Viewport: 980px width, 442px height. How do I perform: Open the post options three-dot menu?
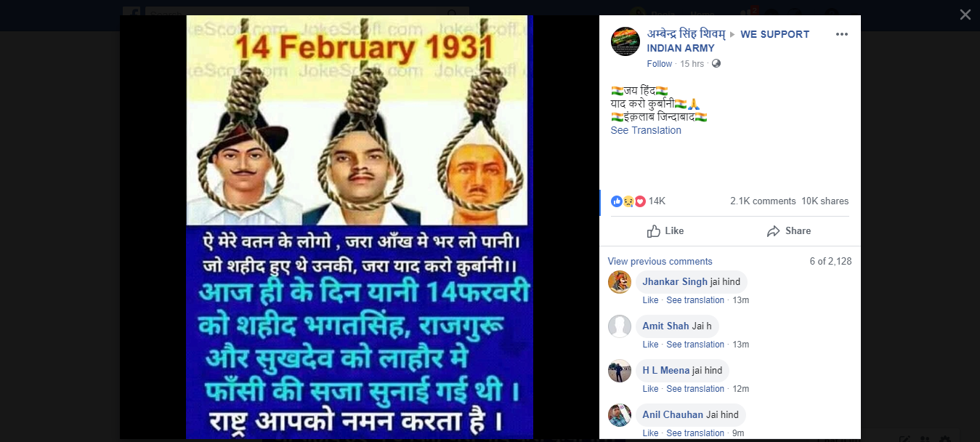click(842, 34)
